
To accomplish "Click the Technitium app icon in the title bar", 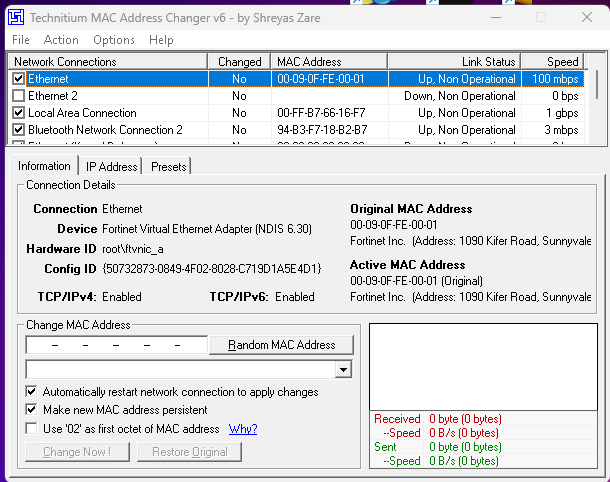I will click(x=16, y=18).
